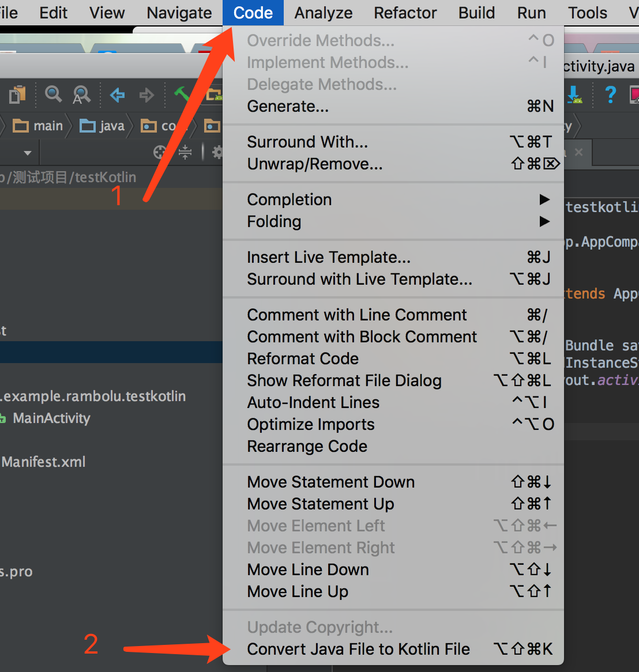This screenshot has height=672, width=639.
Task: Open the Build menu
Action: tap(476, 13)
